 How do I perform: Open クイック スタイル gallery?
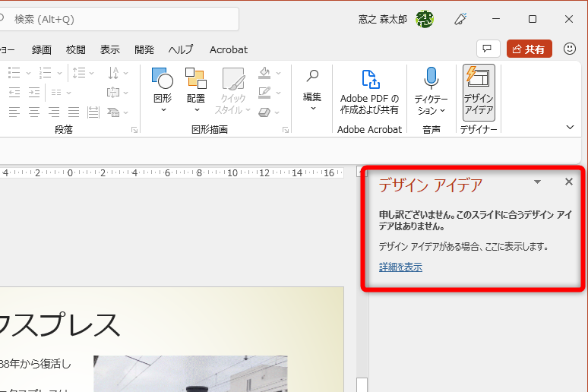233,90
